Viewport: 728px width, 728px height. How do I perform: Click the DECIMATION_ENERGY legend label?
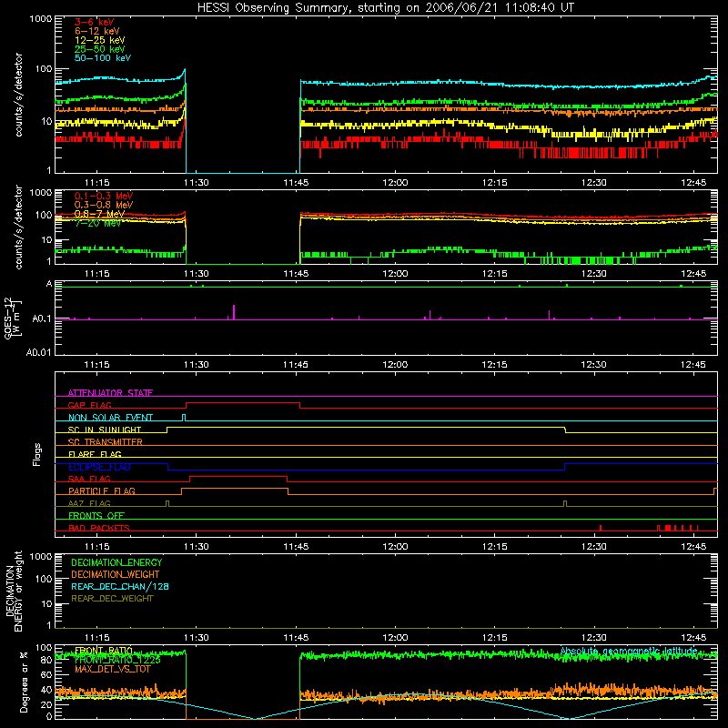116,562
